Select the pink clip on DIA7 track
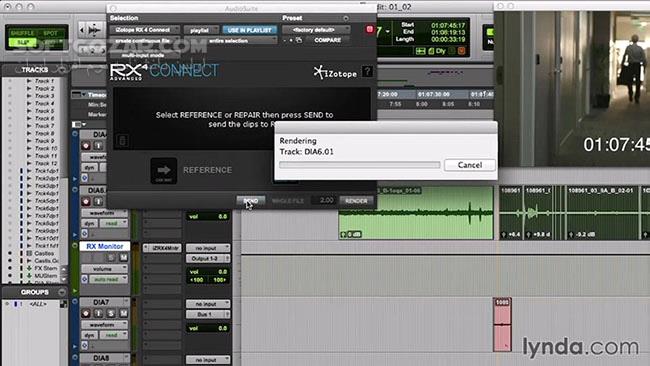 [502, 325]
